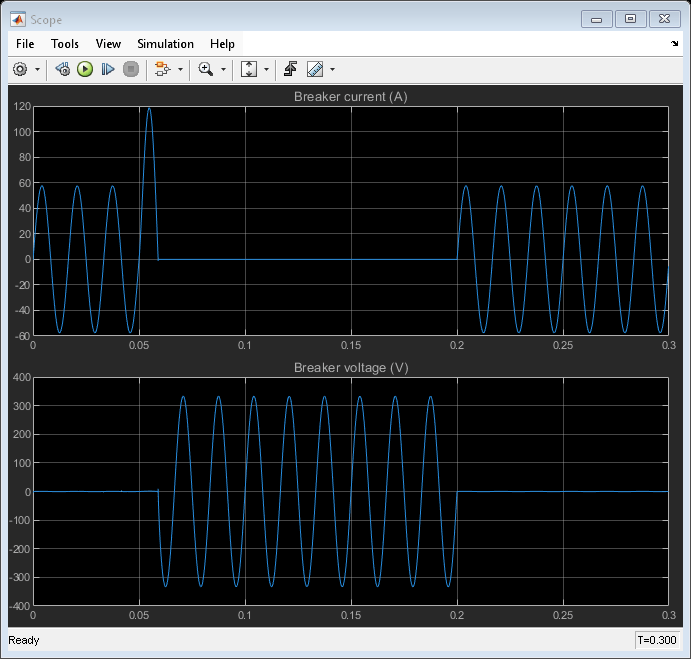691x659 pixels.
Task: Open the axes scaling dropdown arrow
Action: click(x=266, y=70)
